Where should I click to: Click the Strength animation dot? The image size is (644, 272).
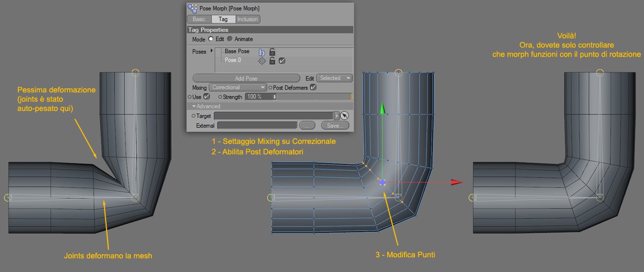point(220,97)
